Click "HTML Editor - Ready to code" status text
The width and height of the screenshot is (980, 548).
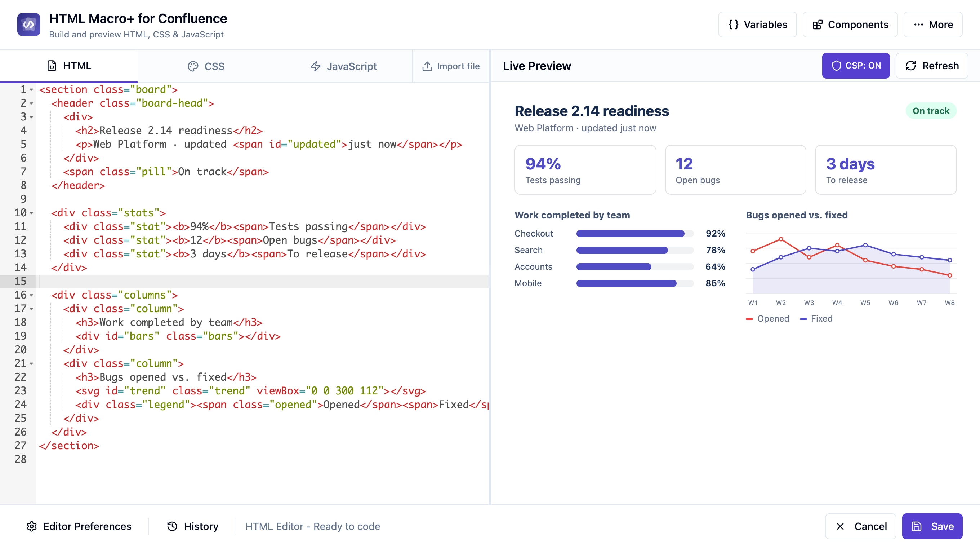click(x=312, y=526)
